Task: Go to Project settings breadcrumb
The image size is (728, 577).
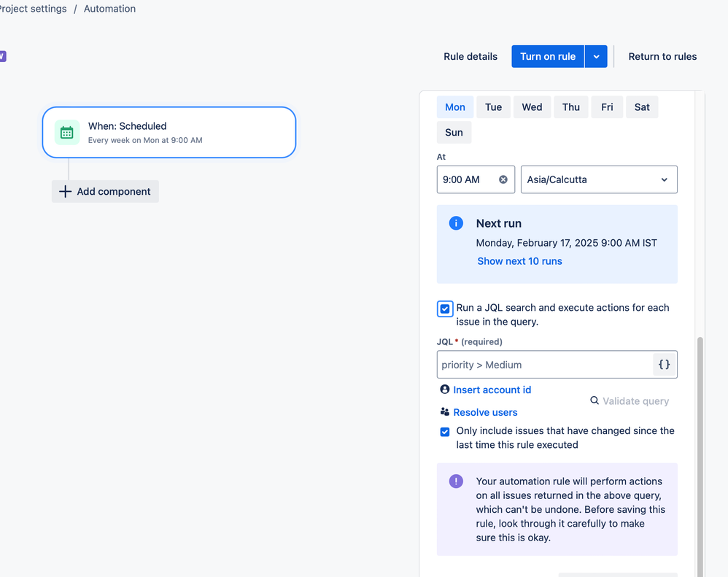Action: [33, 9]
